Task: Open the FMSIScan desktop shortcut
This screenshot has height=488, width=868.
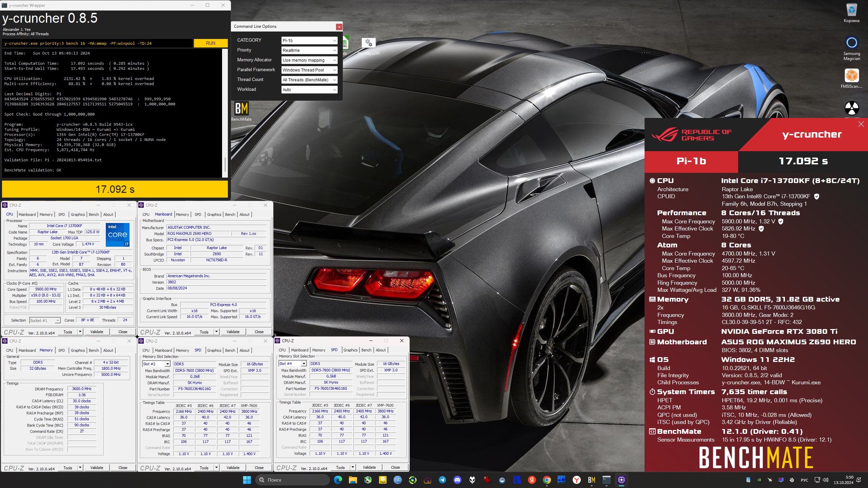Action: (x=851, y=78)
